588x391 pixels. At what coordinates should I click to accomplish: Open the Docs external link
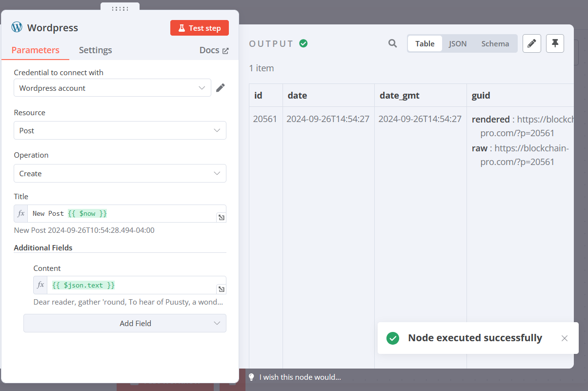(214, 50)
